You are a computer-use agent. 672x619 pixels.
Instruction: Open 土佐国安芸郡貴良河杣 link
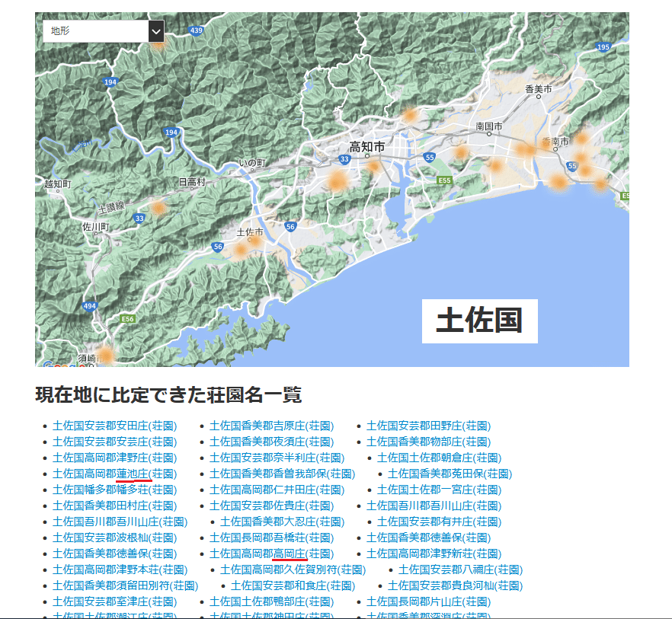click(455, 585)
